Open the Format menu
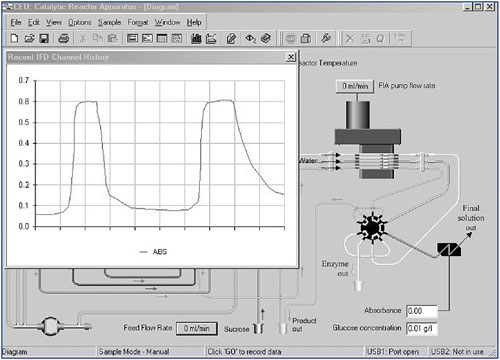 (138, 22)
